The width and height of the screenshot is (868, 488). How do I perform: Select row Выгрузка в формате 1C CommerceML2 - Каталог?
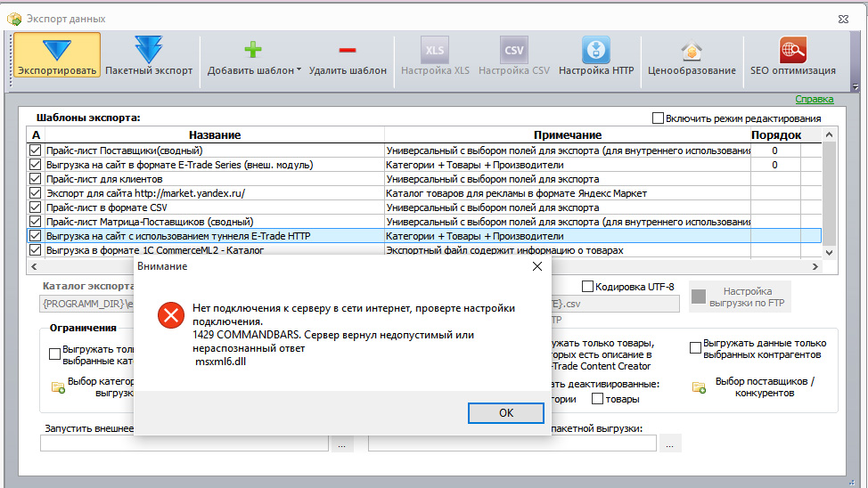coord(424,250)
